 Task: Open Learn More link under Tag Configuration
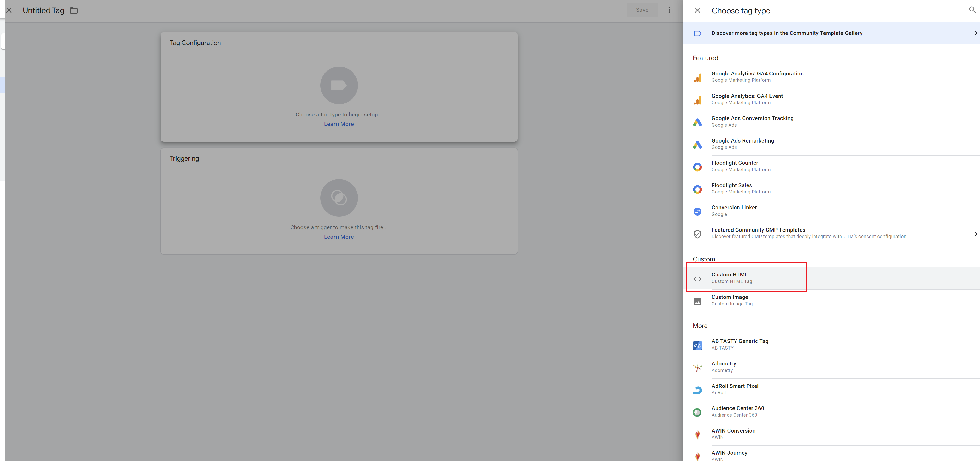[339, 124]
